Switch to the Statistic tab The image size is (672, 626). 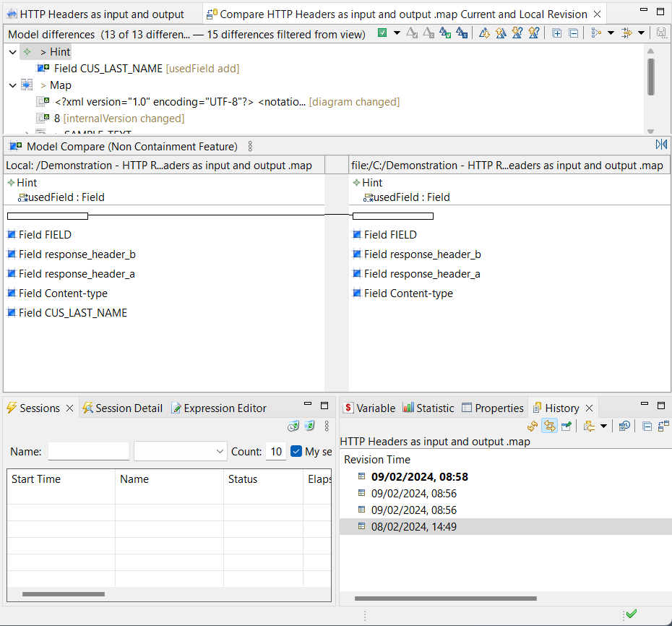pyautogui.click(x=428, y=408)
